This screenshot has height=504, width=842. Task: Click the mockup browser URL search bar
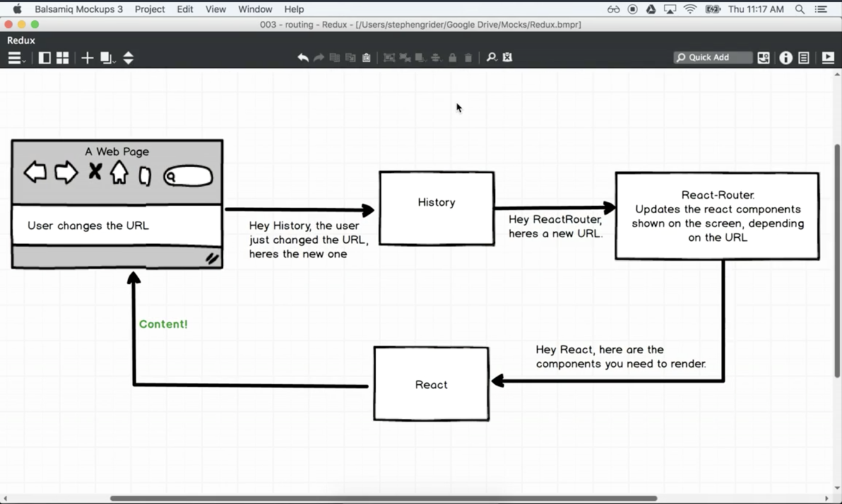188,176
